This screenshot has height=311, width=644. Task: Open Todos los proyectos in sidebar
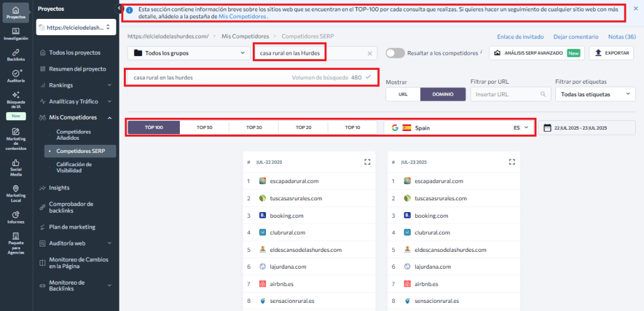click(76, 53)
